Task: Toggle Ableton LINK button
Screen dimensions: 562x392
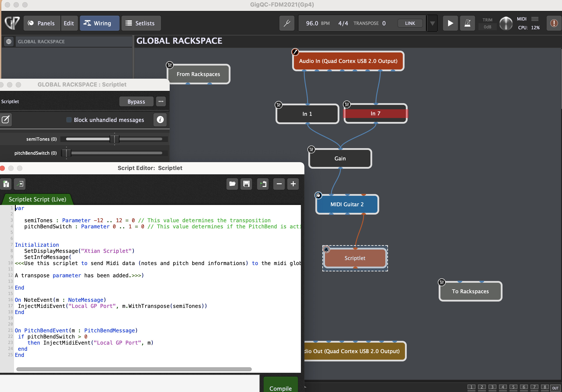Action: tap(410, 23)
